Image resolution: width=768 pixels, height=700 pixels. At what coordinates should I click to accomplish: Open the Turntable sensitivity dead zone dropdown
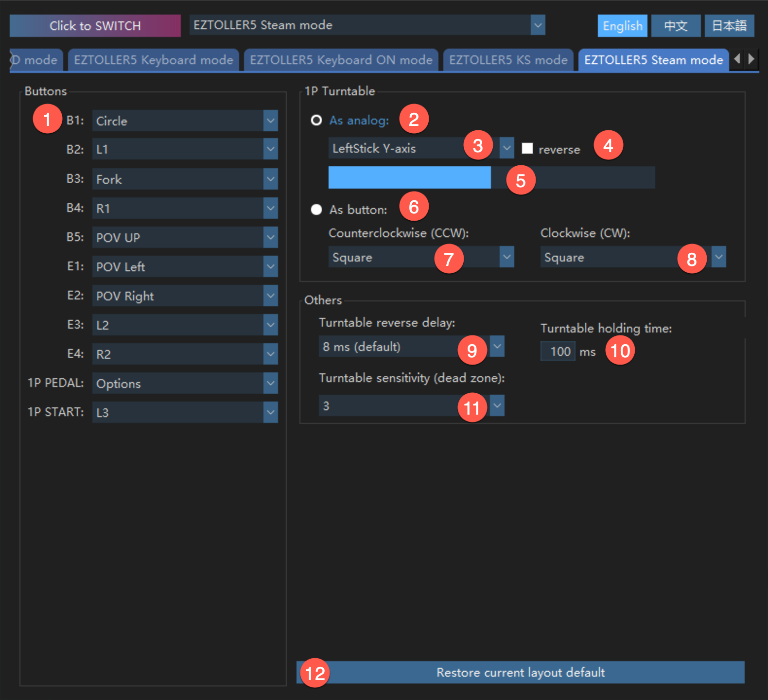pyautogui.click(x=411, y=405)
